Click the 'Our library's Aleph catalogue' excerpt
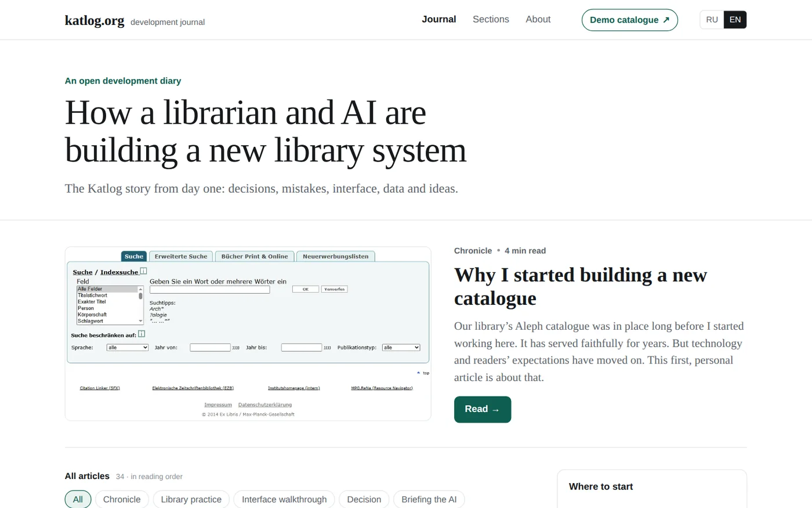 click(x=599, y=352)
